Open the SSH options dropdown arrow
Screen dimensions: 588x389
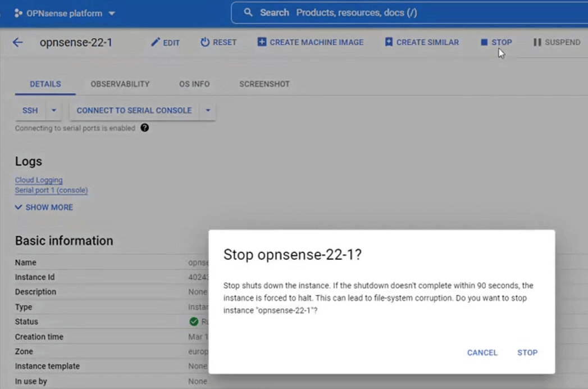(x=53, y=110)
